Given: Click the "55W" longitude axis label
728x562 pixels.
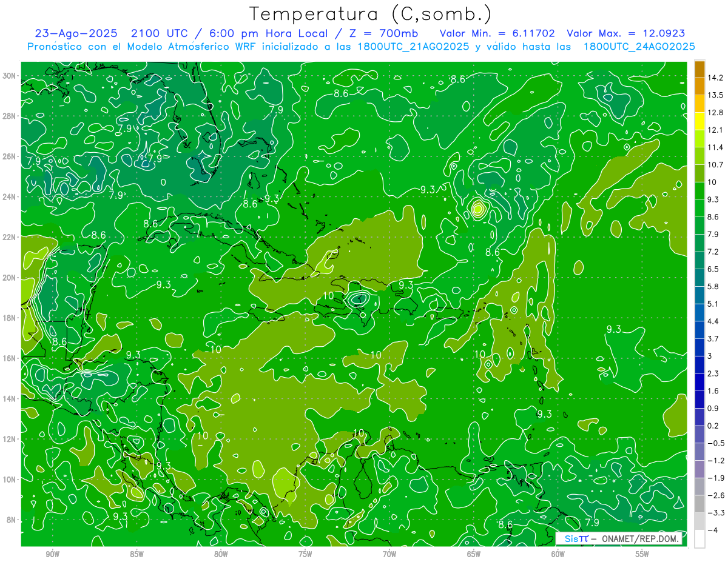Looking at the screenshot, I should point(642,554).
